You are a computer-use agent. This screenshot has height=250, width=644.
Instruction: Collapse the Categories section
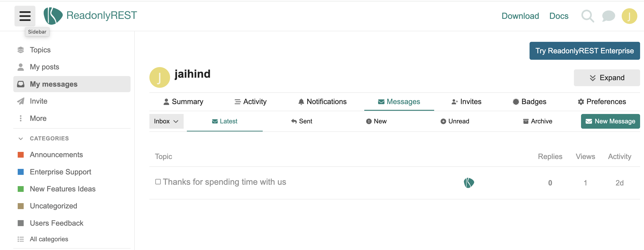click(x=21, y=139)
